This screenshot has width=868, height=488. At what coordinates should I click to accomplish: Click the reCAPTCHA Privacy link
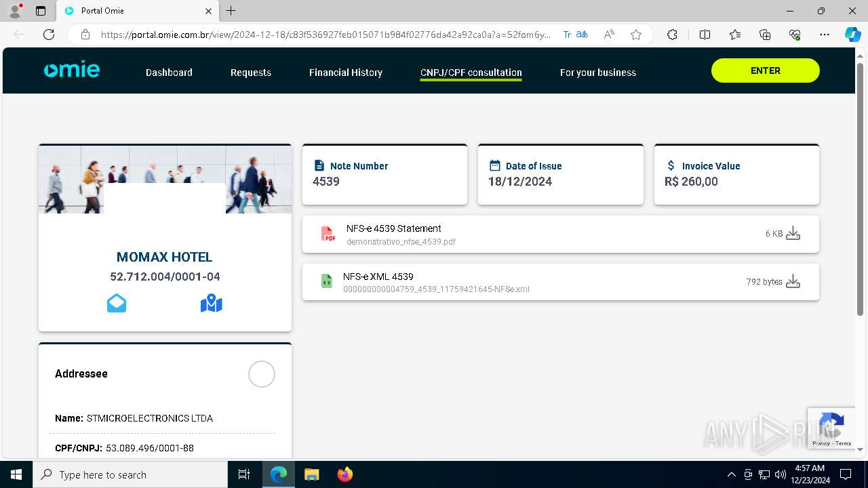click(821, 443)
